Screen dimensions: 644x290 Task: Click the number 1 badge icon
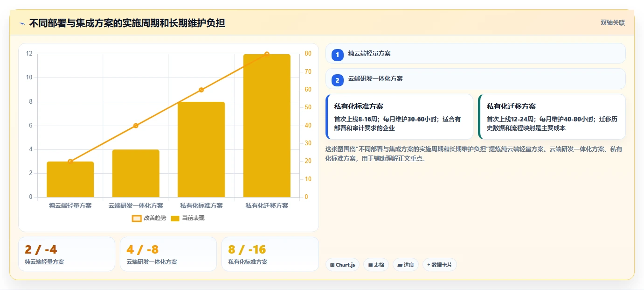338,55
